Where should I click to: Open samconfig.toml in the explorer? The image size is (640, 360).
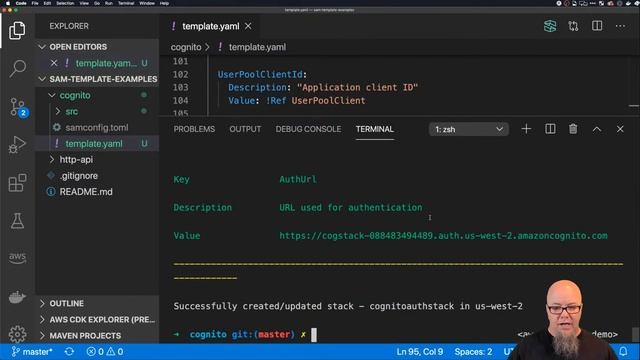pyautogui.click(x=97, y=127)
